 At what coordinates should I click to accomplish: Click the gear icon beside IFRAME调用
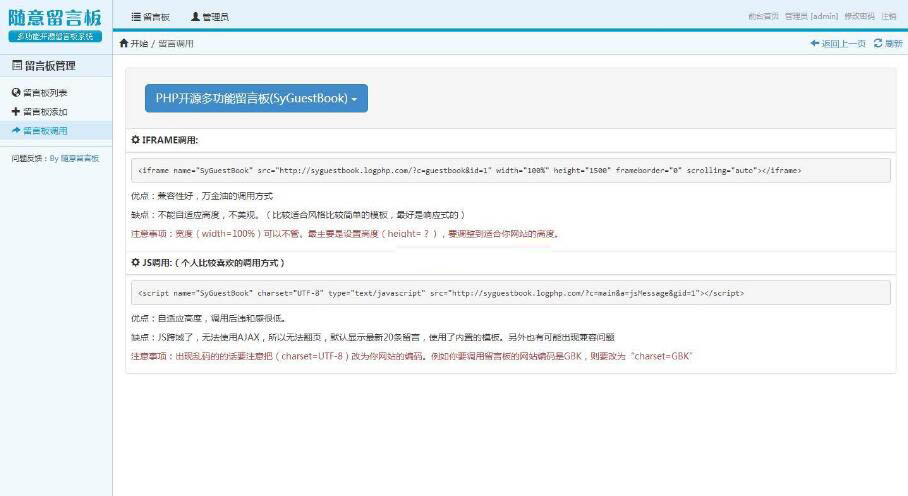click(136, 139)
